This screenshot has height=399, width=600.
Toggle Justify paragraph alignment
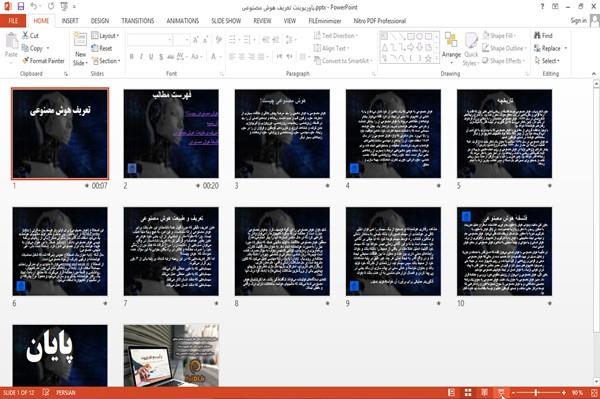click(x=261, y=57)
